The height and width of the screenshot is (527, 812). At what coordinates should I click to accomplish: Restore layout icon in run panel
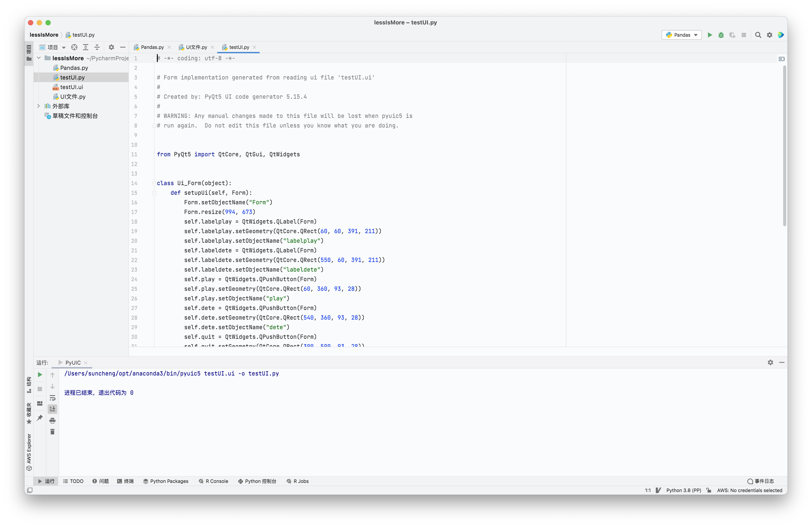click(40, 403)
